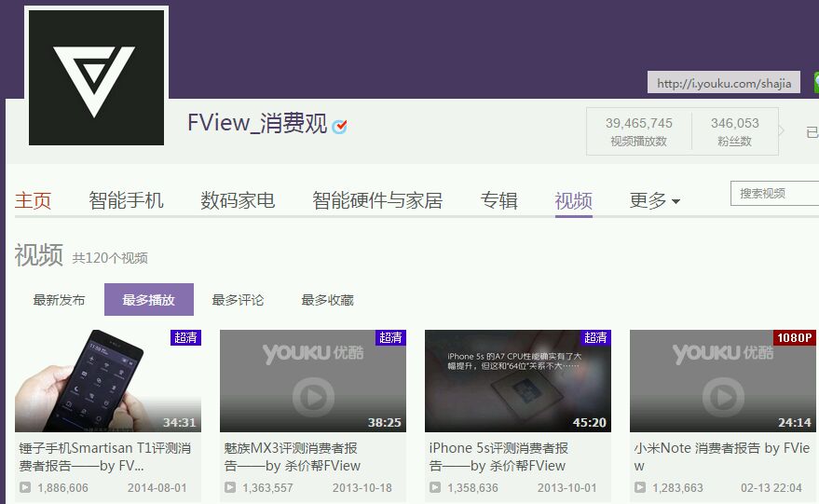Click the 搜索视频 search field

774,193
